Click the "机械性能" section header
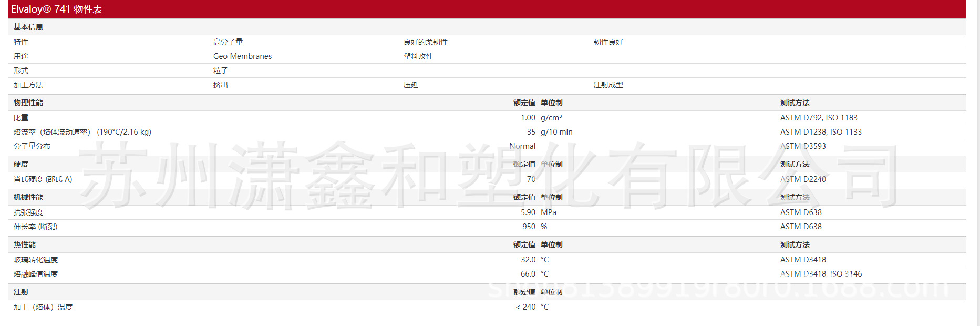The image size is (980, 326). 28,197
